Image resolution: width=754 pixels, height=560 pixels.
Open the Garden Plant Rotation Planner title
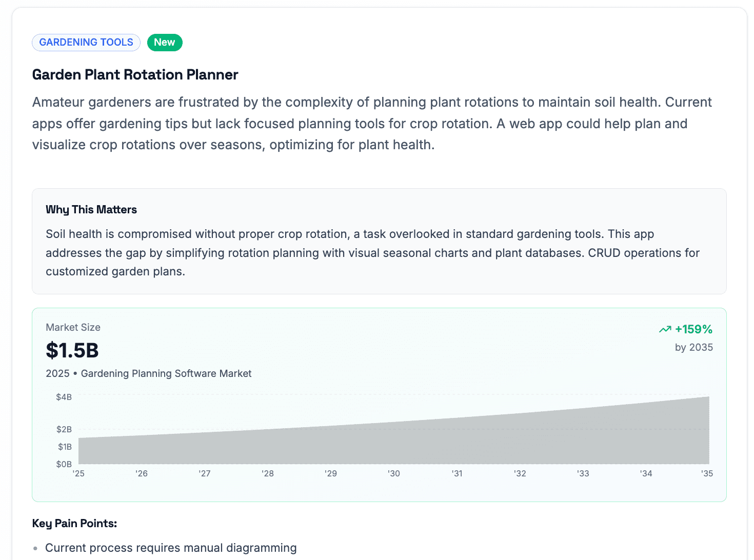click(x=135, y=74)
